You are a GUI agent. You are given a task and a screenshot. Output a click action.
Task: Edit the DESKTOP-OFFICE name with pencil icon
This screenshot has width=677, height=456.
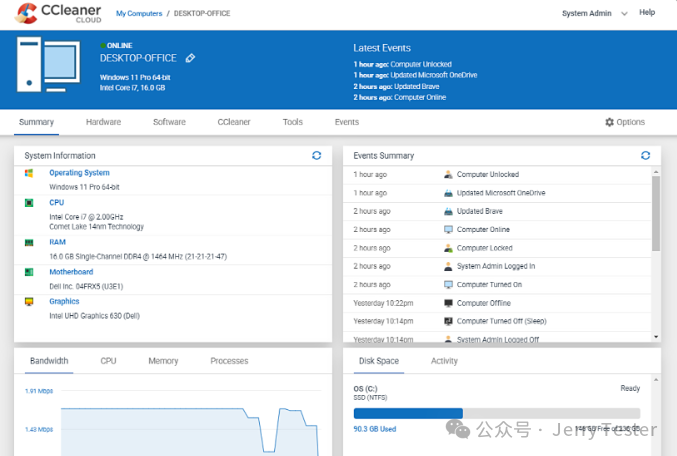(190, 58)
